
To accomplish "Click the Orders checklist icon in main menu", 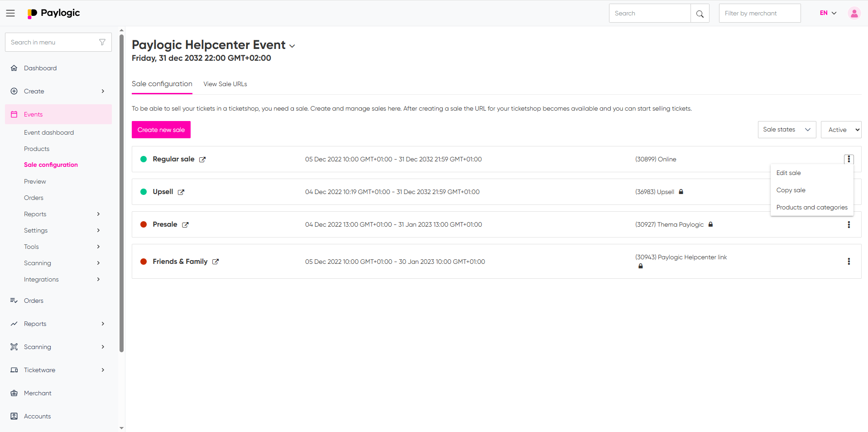I will coord(14,301).
